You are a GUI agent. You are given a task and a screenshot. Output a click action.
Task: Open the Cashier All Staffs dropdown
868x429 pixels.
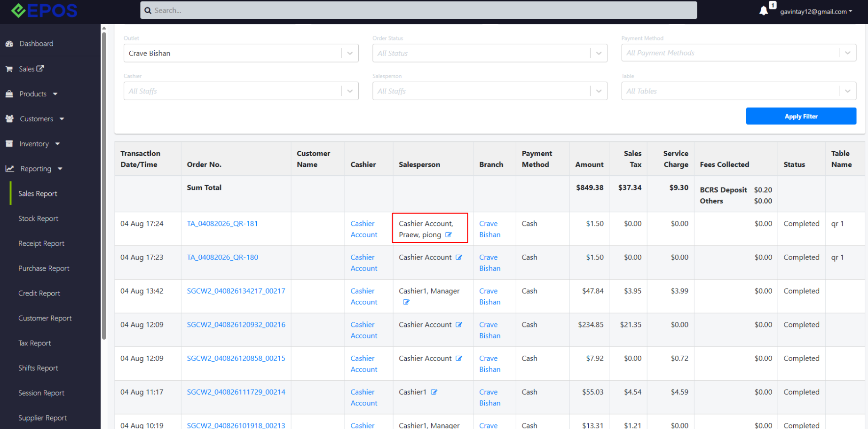click(241, 91)
